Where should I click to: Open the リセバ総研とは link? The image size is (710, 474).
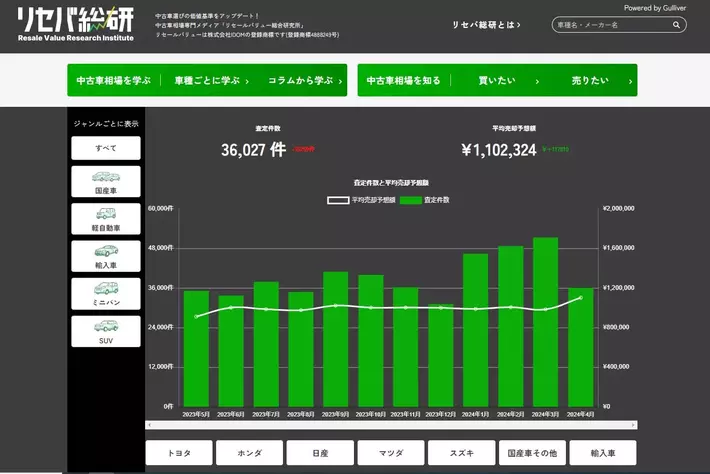click(486, 25)
